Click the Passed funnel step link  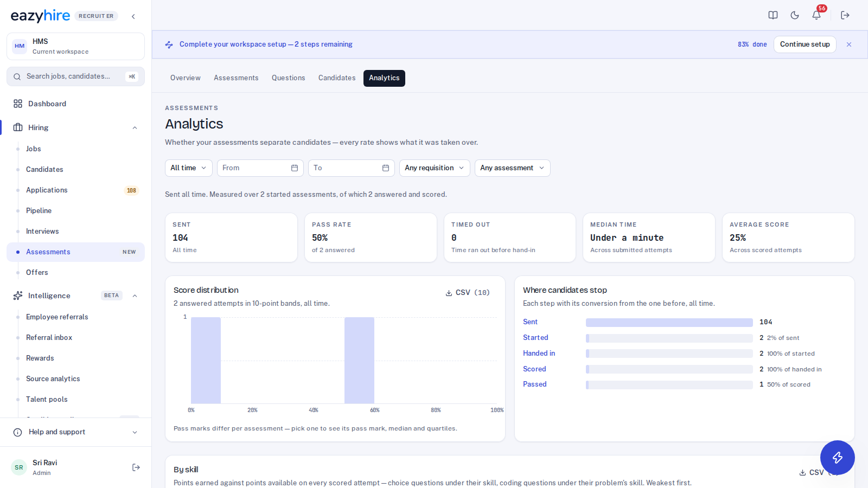coord(535,384)
